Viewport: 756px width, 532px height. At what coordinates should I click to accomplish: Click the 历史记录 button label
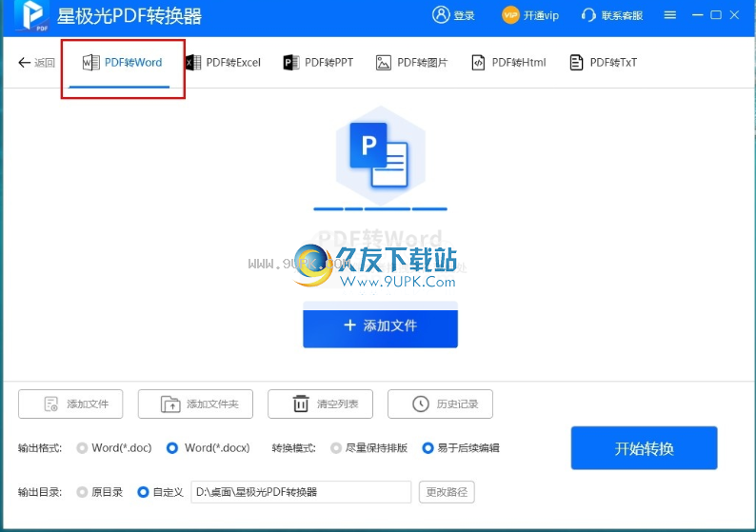coord(458,404)
